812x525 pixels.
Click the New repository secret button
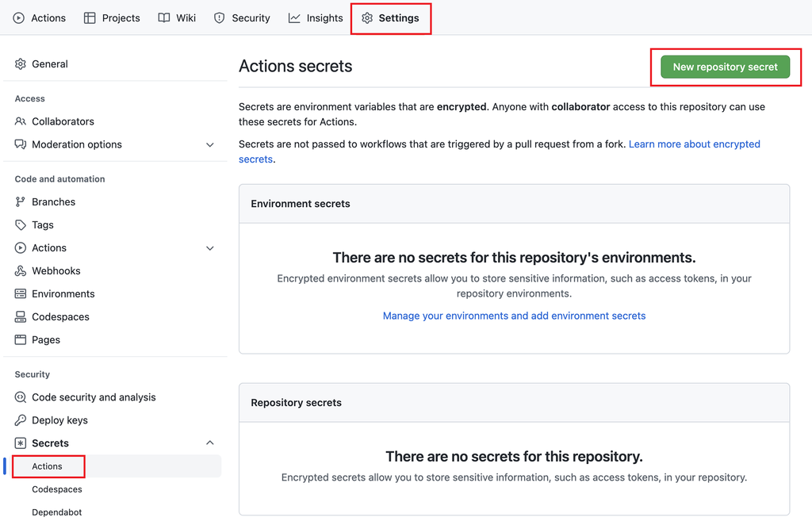pos(725,67)
